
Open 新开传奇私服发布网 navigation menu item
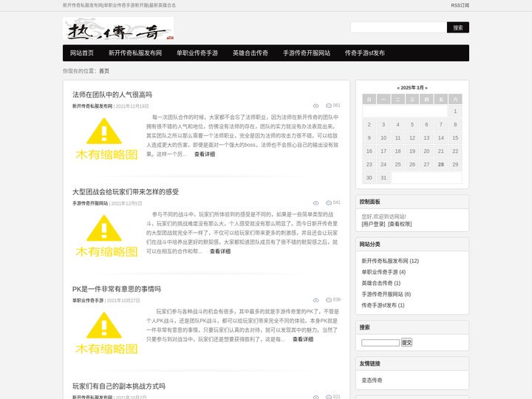pos(135,53)
